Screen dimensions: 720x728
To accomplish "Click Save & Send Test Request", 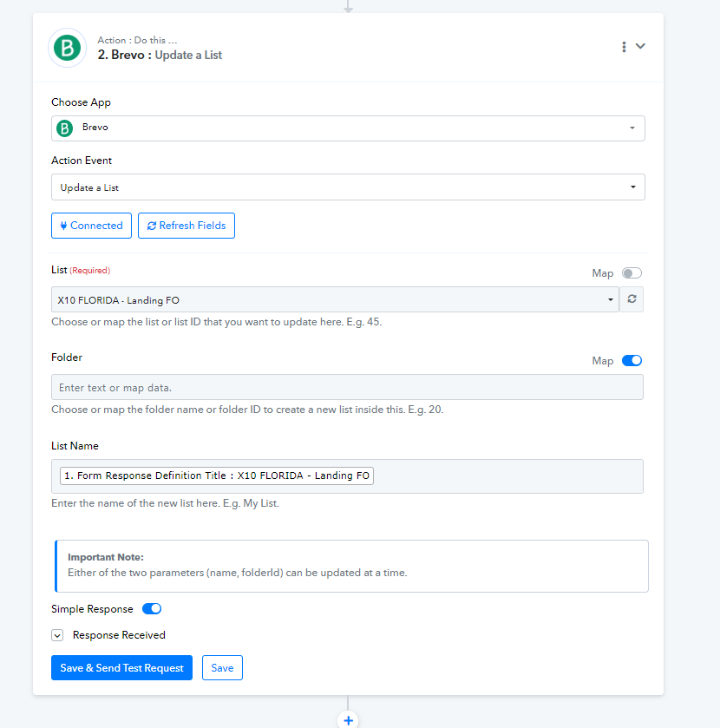I will [121, 667].
